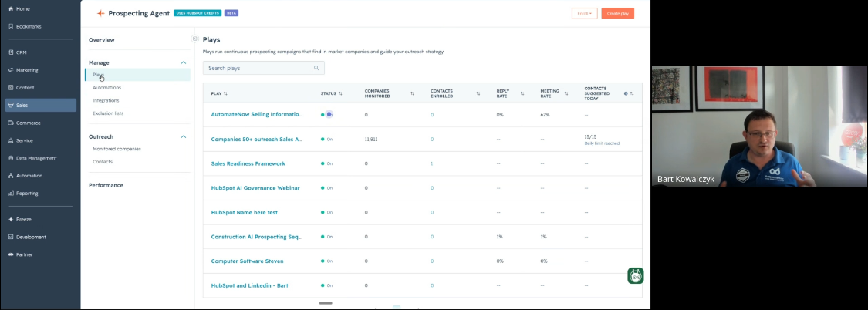868x310 pixels.
Task: Click the Reporting chart icon
Action: click(x=11, y=194)
